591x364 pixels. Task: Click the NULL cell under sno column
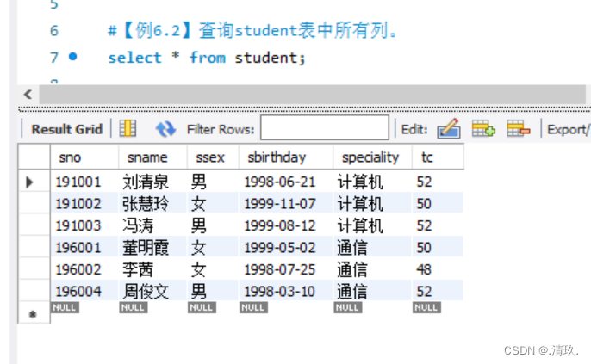65,307
